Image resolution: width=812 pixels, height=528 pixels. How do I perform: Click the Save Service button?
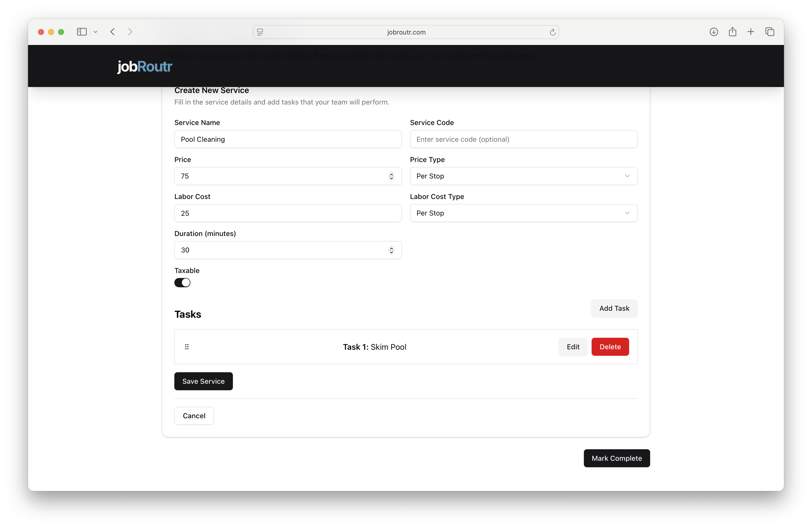(x=203, y=381)
